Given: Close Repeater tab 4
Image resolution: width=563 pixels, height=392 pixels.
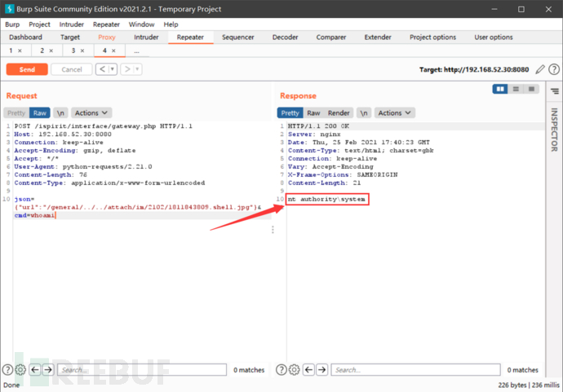Looking at the screenshot, I should point(113,51).
